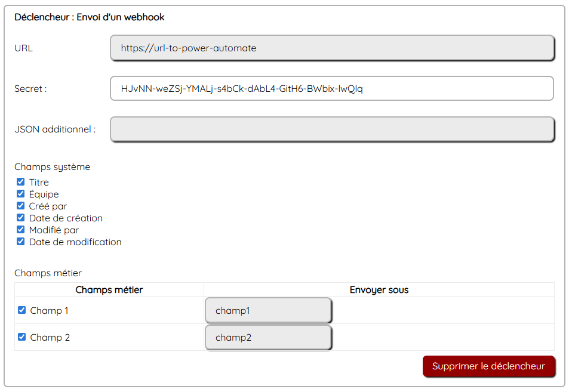Click the Champs métier table column header

pyautogui.click(x=109, y=290)
